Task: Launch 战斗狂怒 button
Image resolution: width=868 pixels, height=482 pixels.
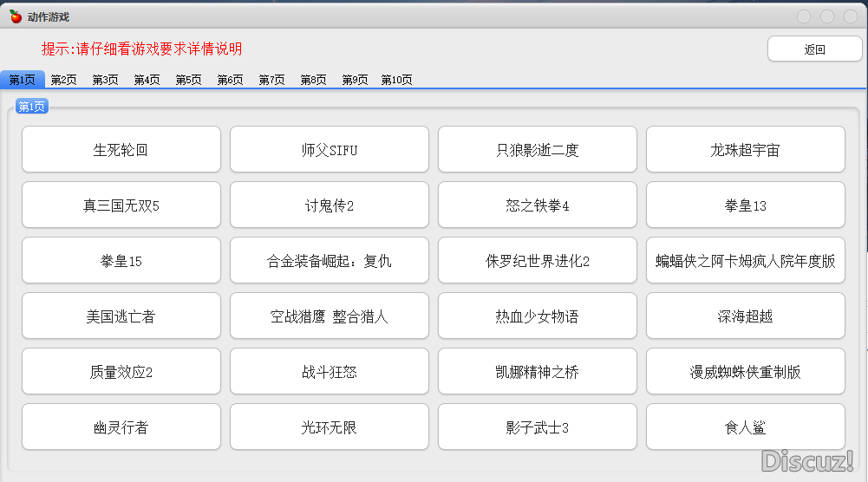Action: [x=330, y=371]
